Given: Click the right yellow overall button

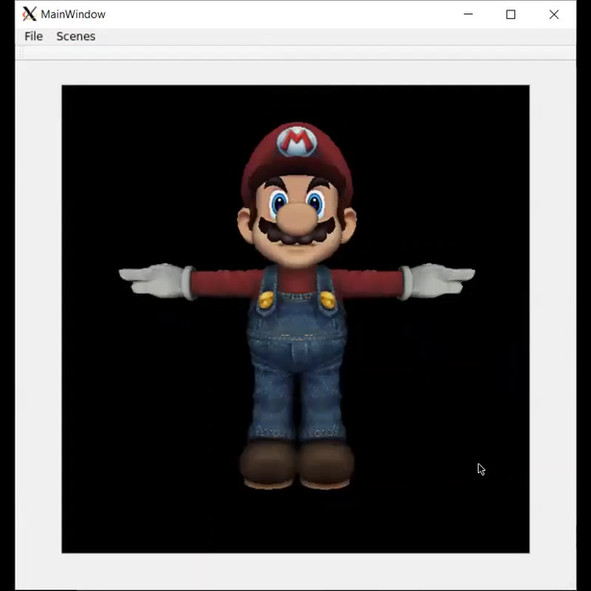Looking at the screenshot, I should (x=328, y=300).
